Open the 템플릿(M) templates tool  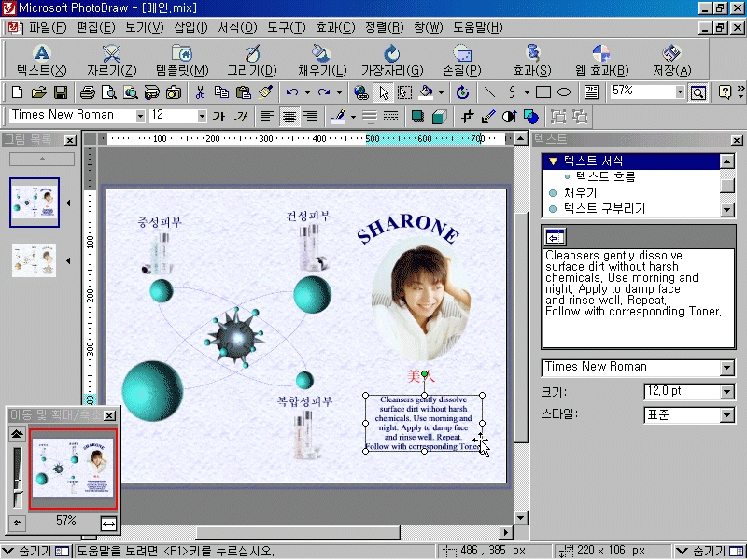182,61
